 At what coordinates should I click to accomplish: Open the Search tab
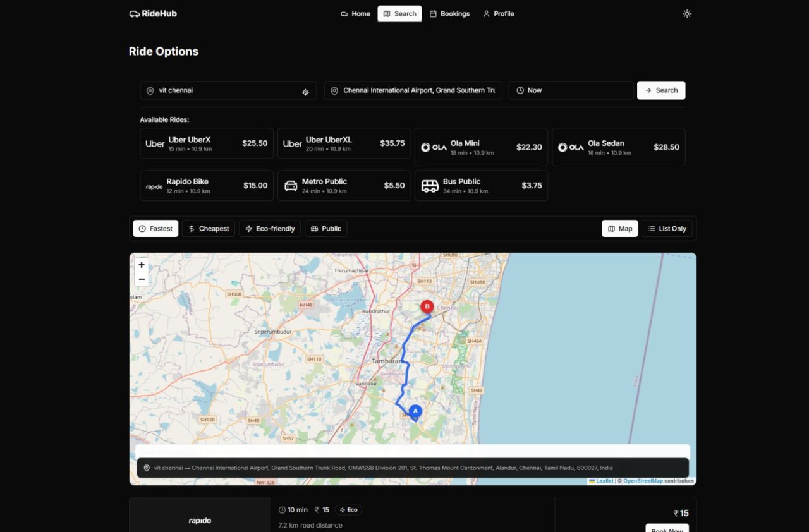(x=399, y=13)
